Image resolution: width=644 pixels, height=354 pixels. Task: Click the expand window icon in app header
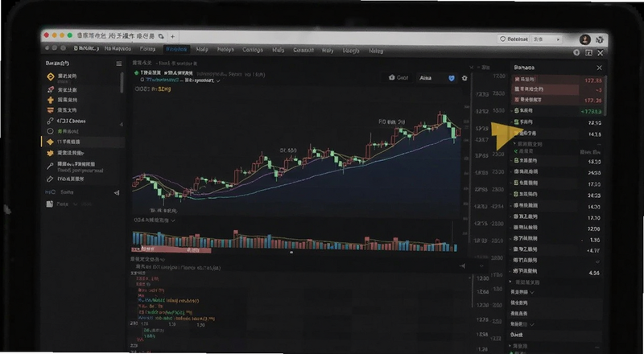pyautogui.click(x=588, y=52)
